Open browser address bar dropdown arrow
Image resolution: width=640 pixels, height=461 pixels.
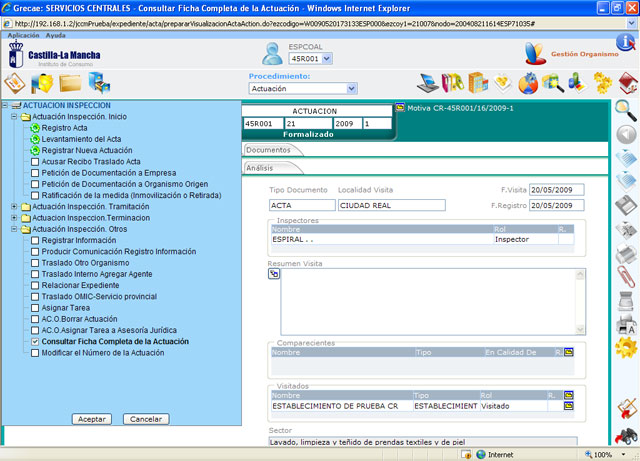coord(631,23)
